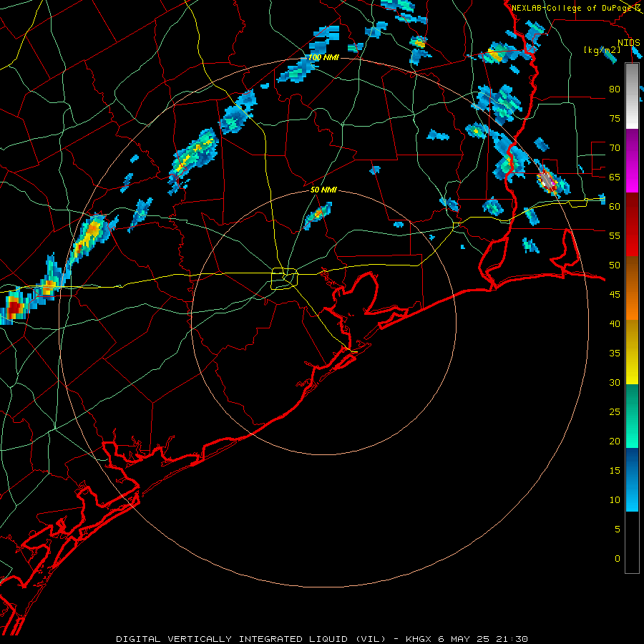
Task: Click the scale value 30
Action: pos(615,382)
